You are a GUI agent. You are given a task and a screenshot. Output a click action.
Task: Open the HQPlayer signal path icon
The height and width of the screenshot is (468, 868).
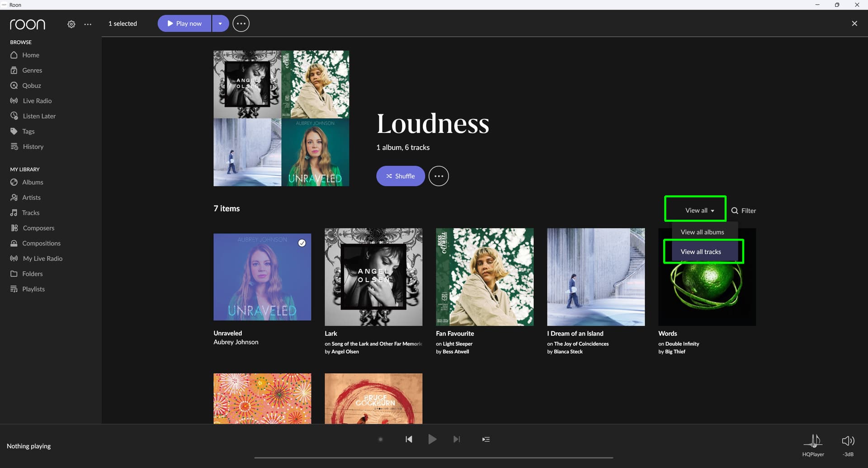pos(813,440)
